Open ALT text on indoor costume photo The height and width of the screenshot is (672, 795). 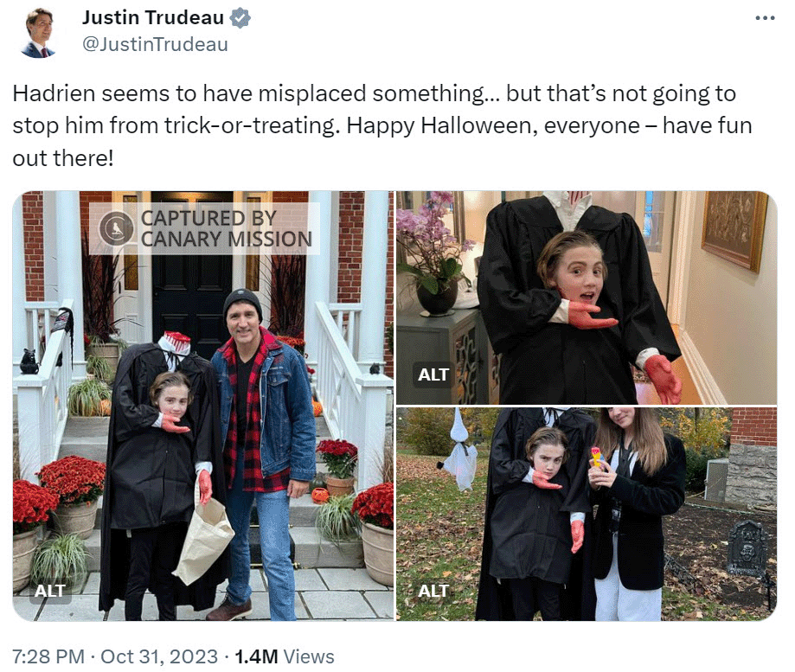click(x=433, y=374)
